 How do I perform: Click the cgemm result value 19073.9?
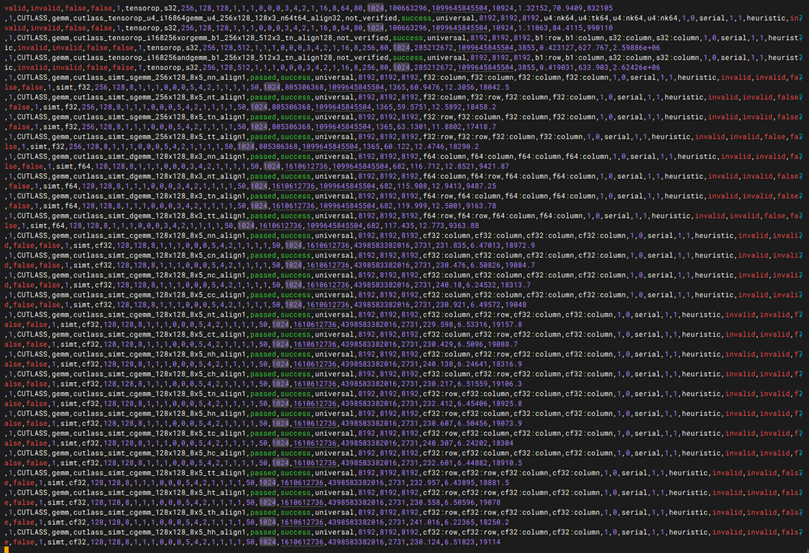pos(507,424)
